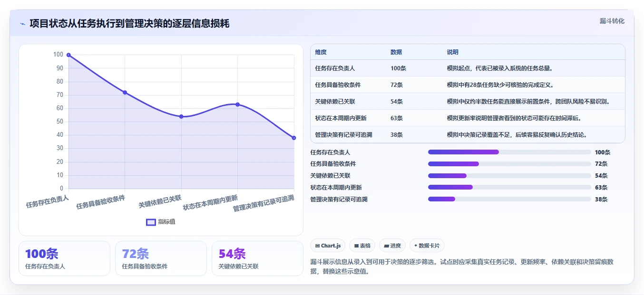Screen dimensions: 644x295
Task: Open the 100条 任务存在负责人 data card
Action: click(64, 258)
